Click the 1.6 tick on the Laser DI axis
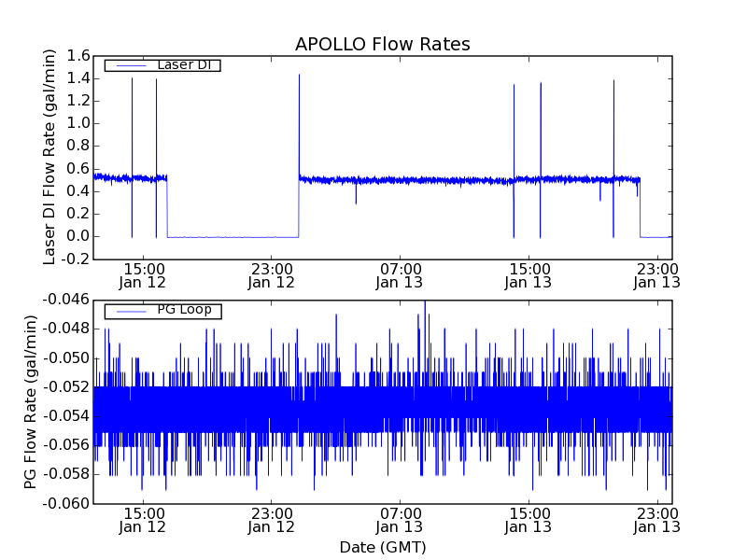 pyautogui.click(x=78, y=56)
